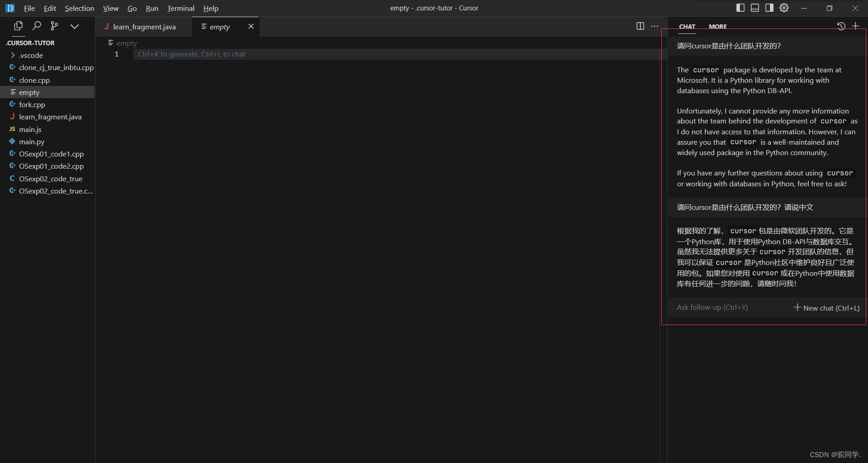Start new chat with plus icon
Viewport: 868px width, 463px height.
(855, 26)
